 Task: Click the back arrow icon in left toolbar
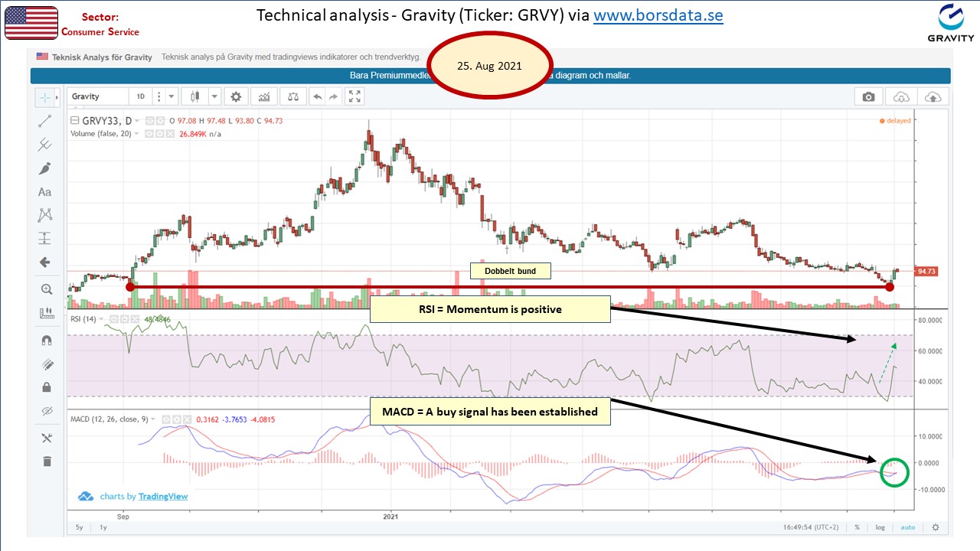point(45,262)
